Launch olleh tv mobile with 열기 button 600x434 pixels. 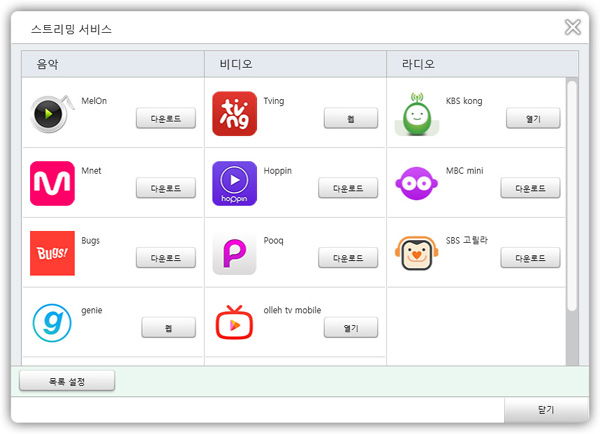coord(351,328)
